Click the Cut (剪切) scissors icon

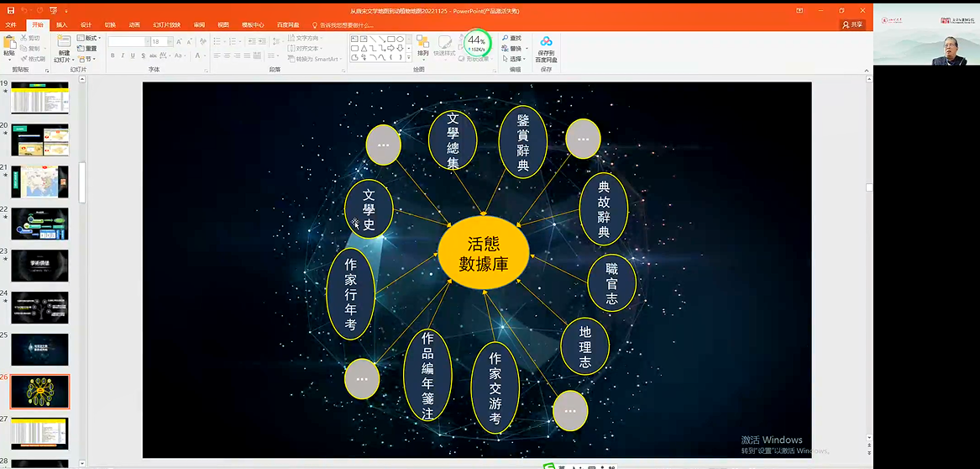23,39
